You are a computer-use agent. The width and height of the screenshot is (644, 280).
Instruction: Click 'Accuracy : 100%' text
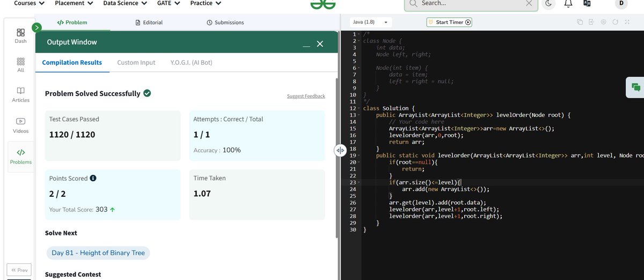[217, 150]
